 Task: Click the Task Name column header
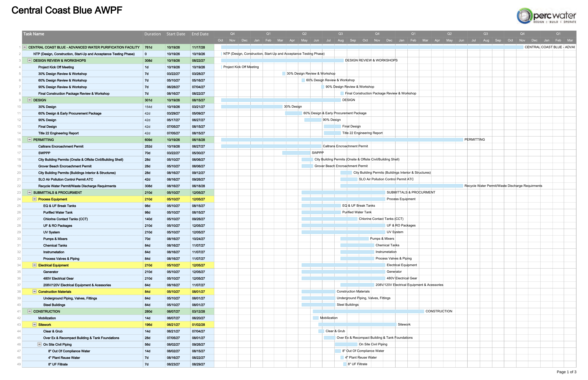(83, 37)
